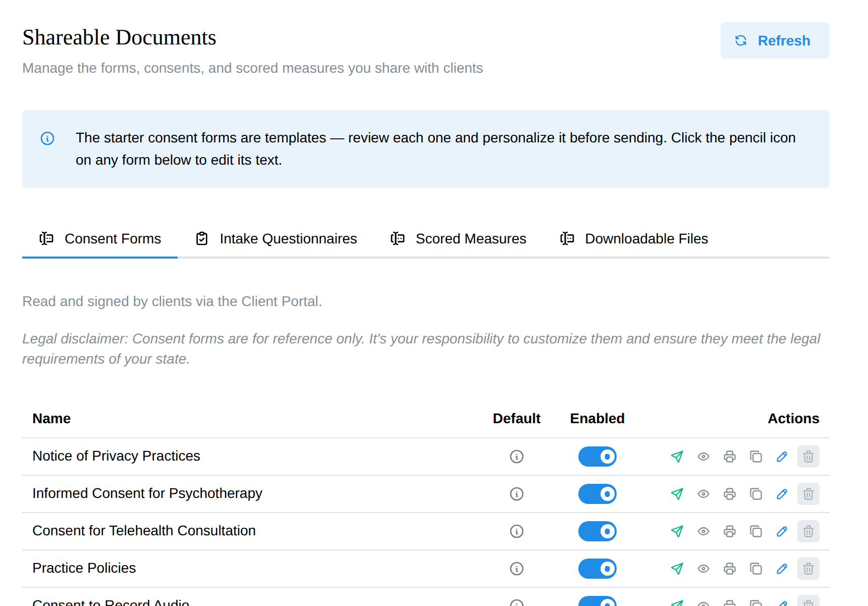
Task: Click the Shareable Documents heading
Action: click(119, 38)
